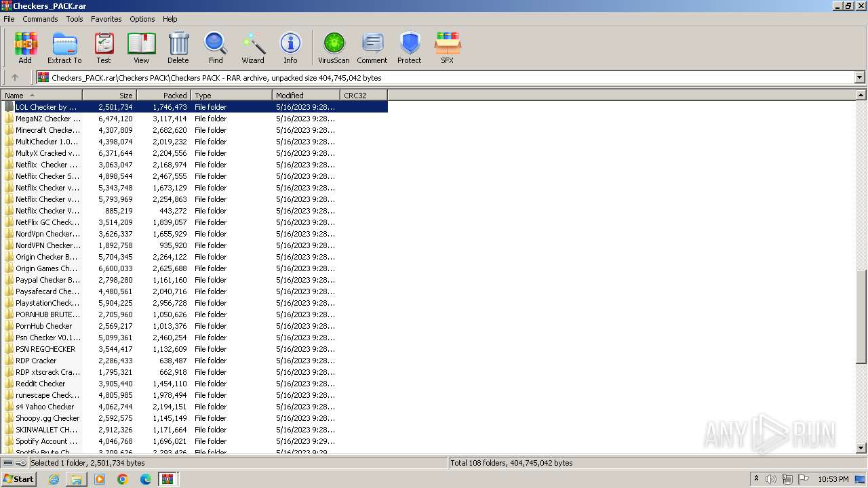Open the media player taskbar icon
868x488 pixels.
pos(100,479)
